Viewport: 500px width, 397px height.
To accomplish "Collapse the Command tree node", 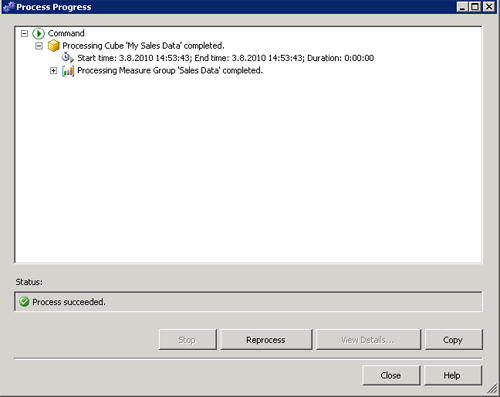I will click(x=24, y=33).
